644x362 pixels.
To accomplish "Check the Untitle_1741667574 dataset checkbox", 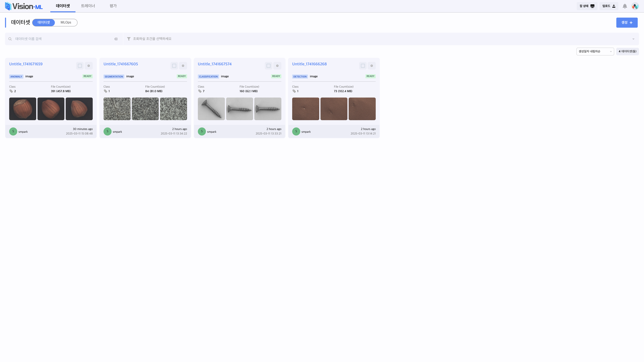I will 269,66.
